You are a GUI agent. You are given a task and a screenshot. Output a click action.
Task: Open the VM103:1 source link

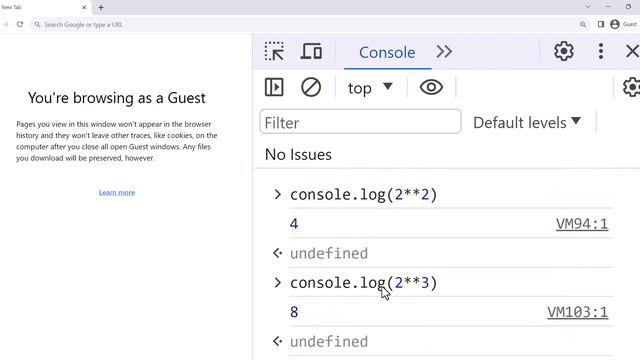(578, 312)
